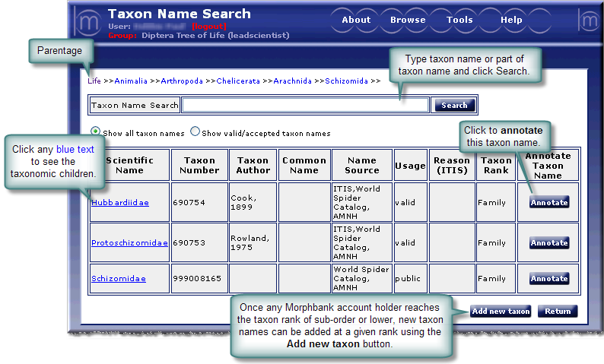Click the Name Source column header

click(x=362, y=165)
